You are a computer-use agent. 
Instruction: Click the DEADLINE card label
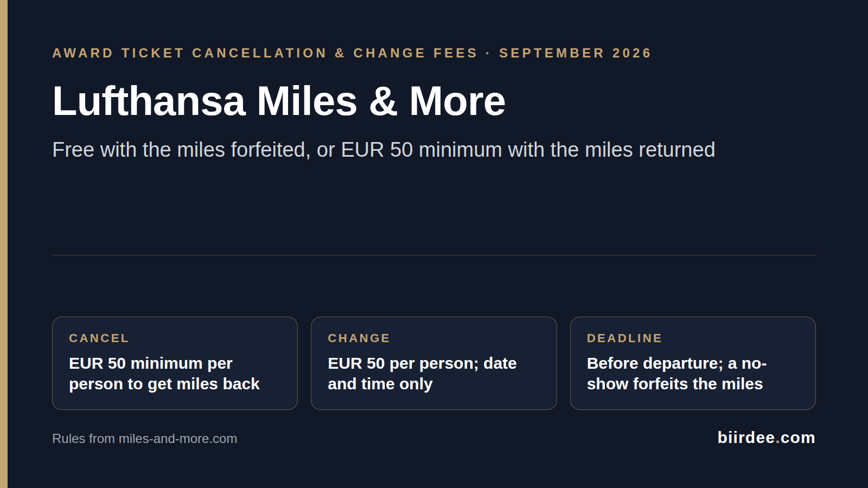[624, 338]
